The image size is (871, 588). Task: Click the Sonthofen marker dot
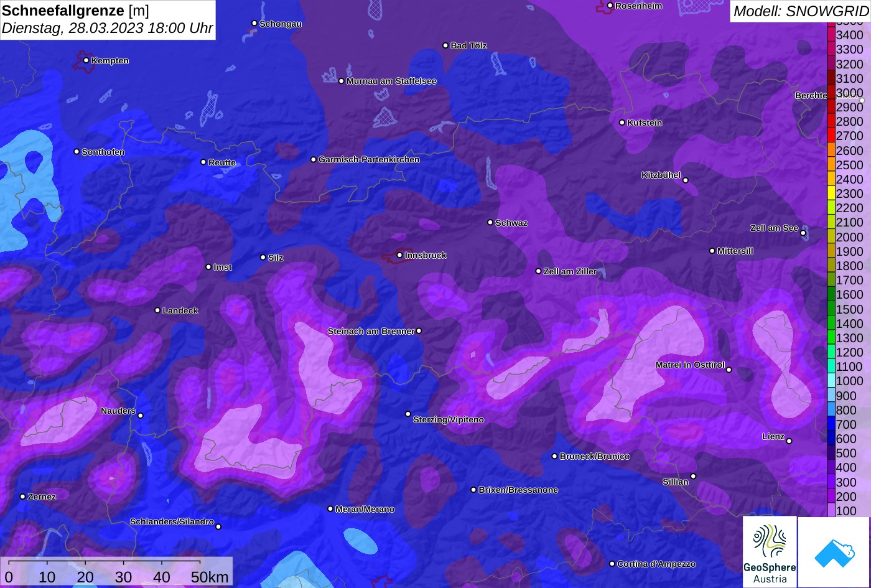77,152
